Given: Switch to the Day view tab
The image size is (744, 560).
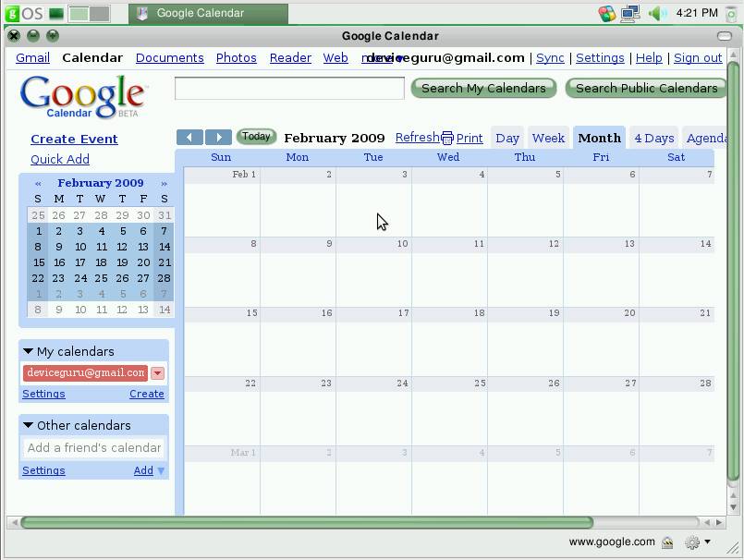Looking at the screenshot, I should point(507,138).
